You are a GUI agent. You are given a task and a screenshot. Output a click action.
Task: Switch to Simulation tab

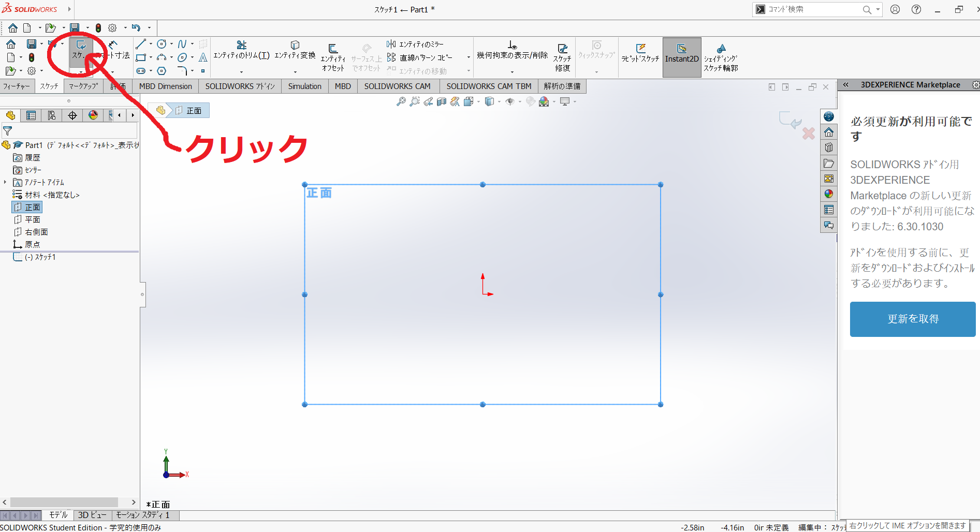[305, 86]
